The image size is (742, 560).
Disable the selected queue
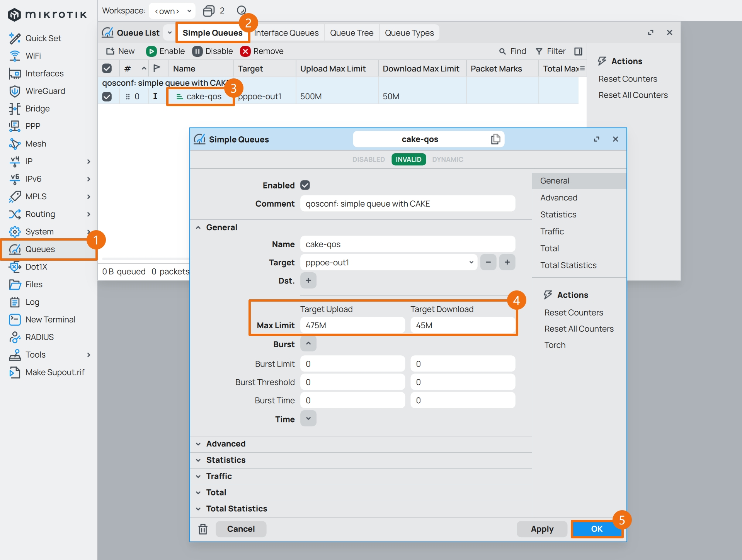click(213, 51)
